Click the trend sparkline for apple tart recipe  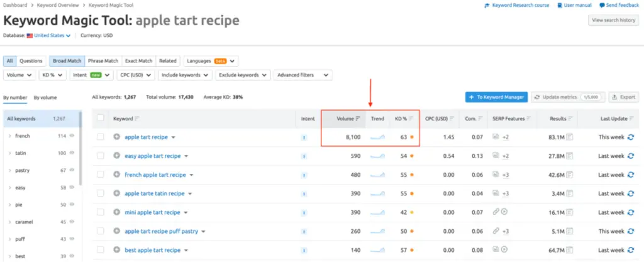[377, 137]
